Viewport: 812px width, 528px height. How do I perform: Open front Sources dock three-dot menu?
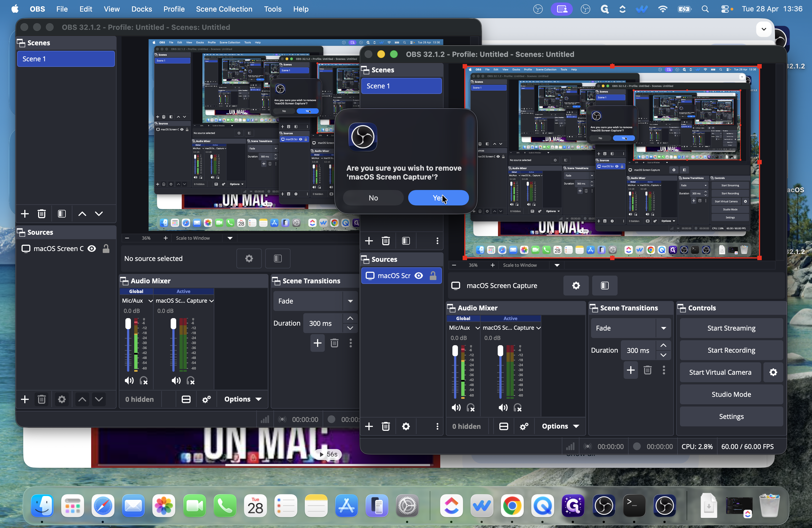point(437,426)
